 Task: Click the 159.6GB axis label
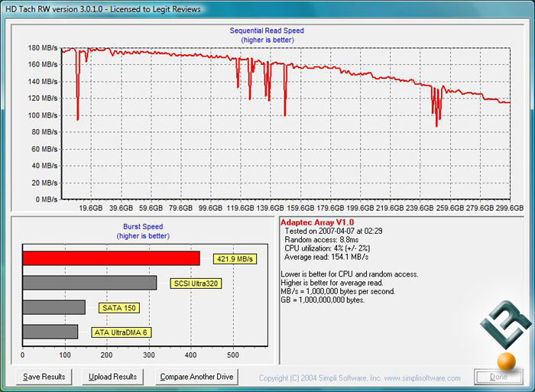pos(300,208)
